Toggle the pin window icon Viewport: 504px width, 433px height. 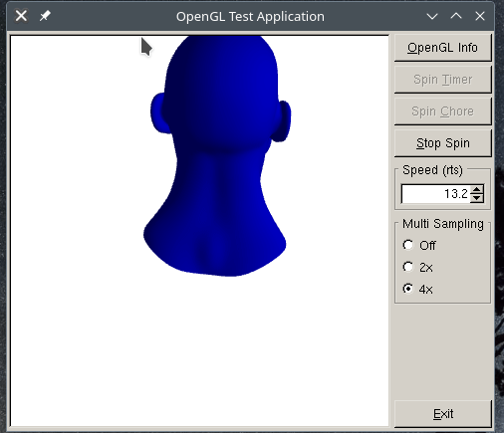point(45,16)
